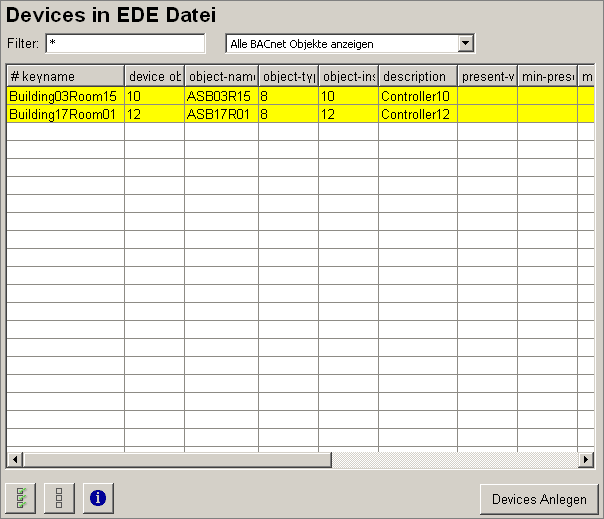Click the horizontal scrollbar thumb
This screenshot has width=604, height=519.
click(176, 459)
